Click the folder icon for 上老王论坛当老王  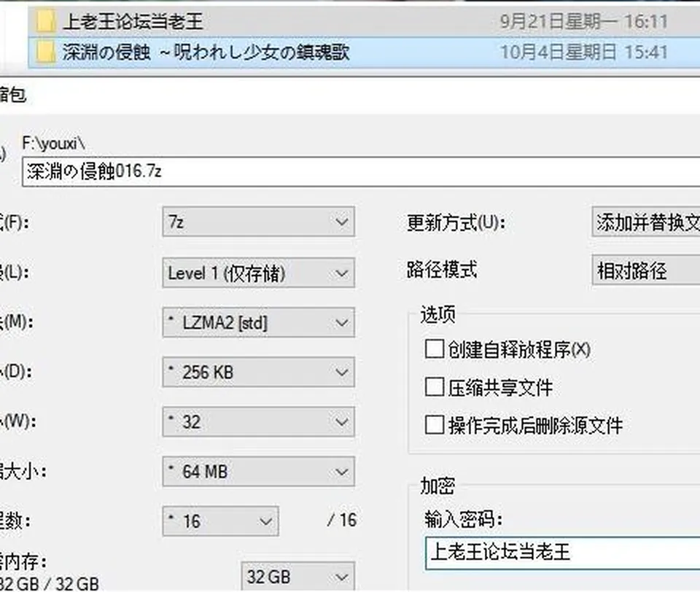(45, 21)
